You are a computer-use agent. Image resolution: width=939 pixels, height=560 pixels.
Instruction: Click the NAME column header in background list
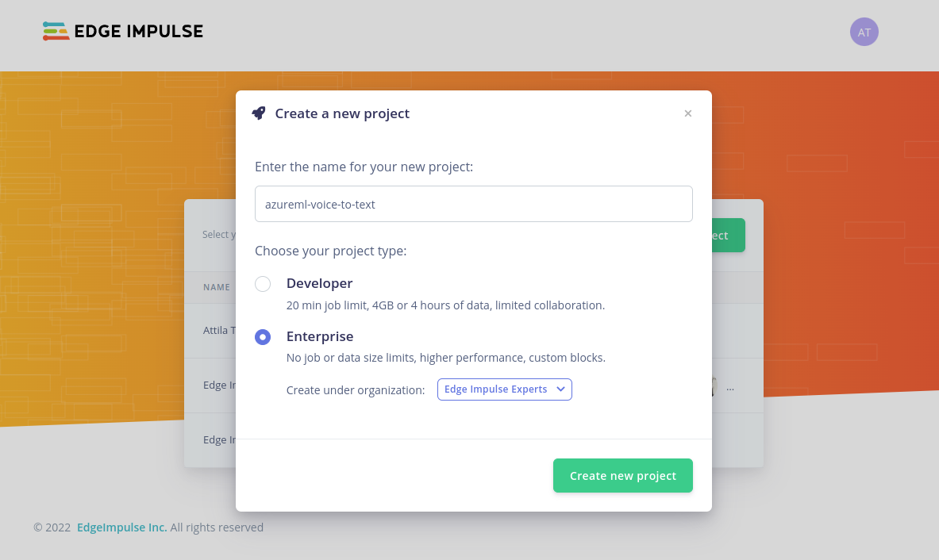point(216,287)
